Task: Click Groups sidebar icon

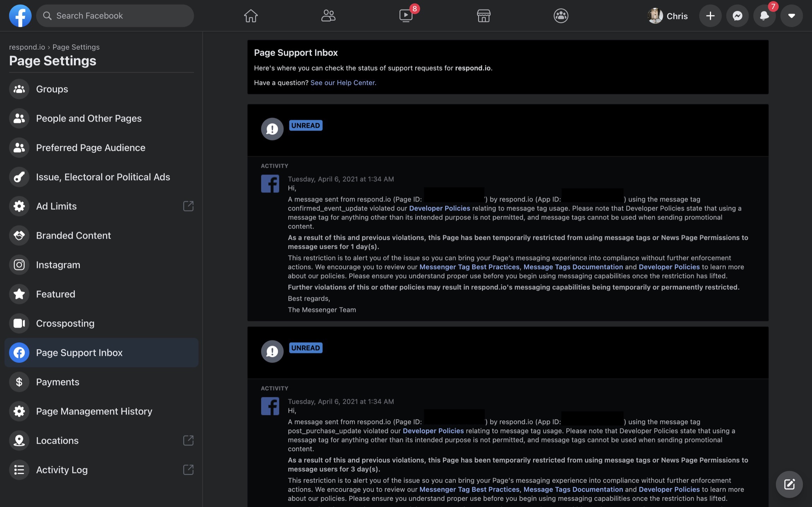Action: (19, 89)
